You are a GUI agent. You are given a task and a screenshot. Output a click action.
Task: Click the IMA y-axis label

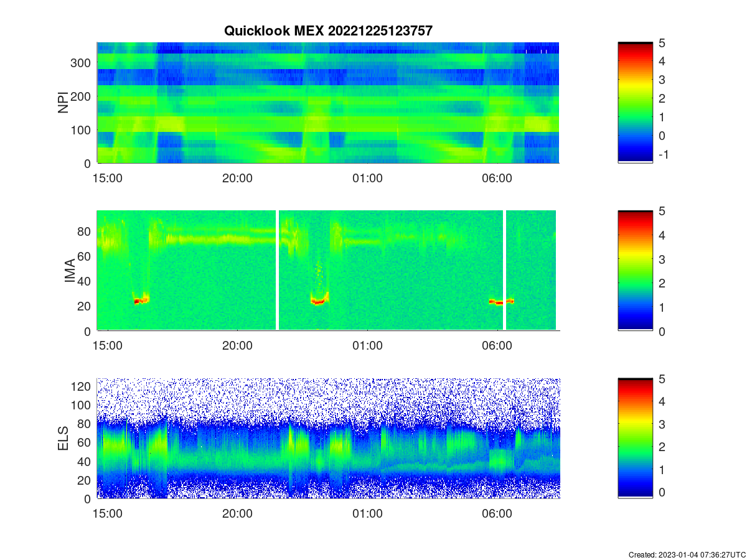coord(70,271)
